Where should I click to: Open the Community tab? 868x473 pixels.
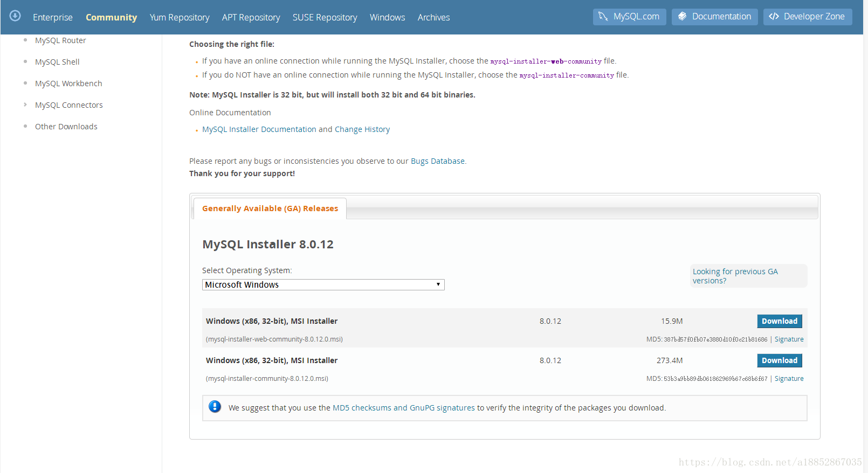point(111,17)
